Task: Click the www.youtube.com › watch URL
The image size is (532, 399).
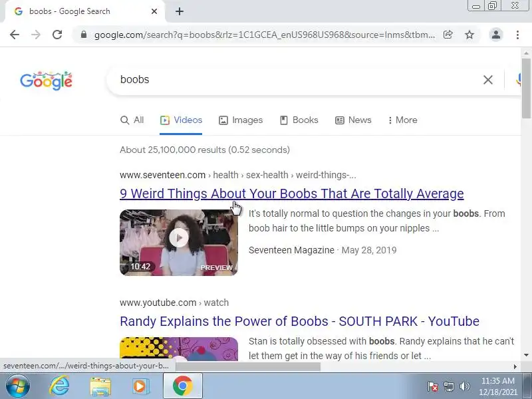Action: tap(174, 303)
